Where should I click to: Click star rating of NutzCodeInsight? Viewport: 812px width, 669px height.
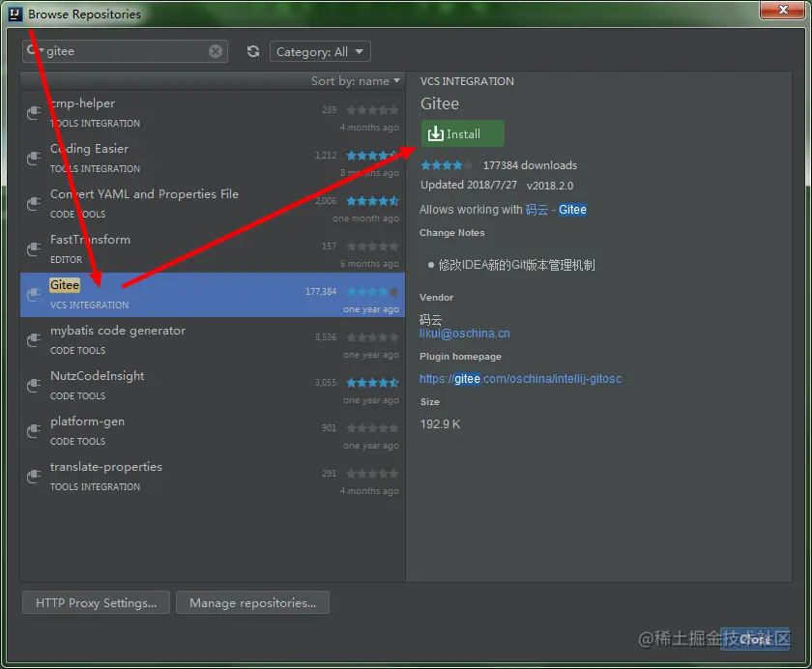point(372,383)
